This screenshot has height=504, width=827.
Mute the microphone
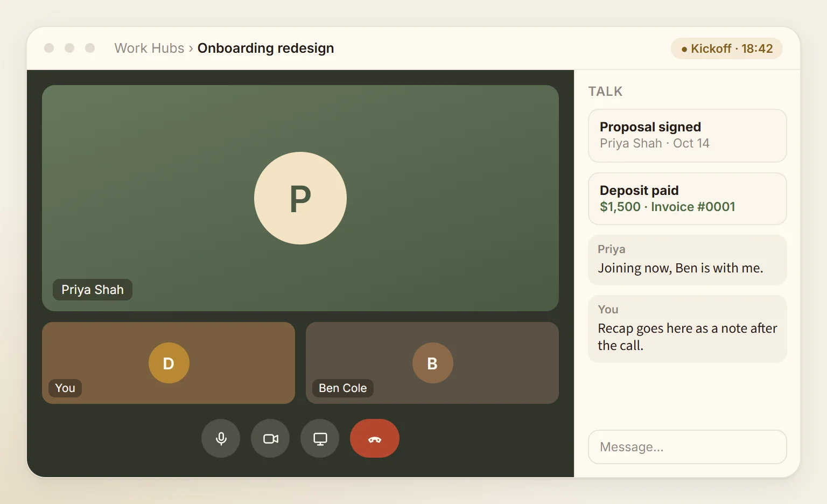click(221, 438)
